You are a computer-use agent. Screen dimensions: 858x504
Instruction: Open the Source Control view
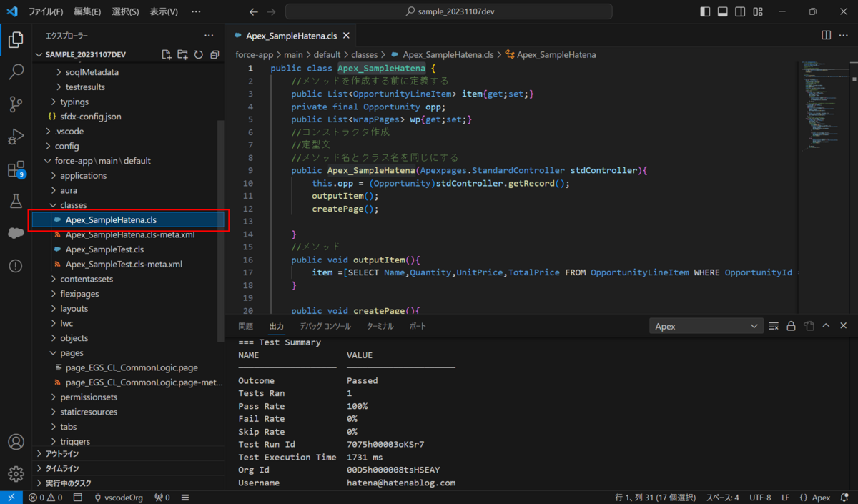coord(16,104)
